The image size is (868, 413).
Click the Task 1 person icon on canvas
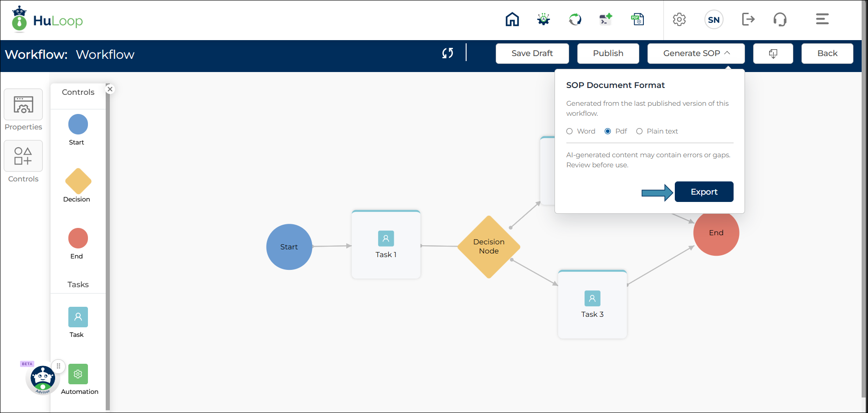tap(386, 238)
